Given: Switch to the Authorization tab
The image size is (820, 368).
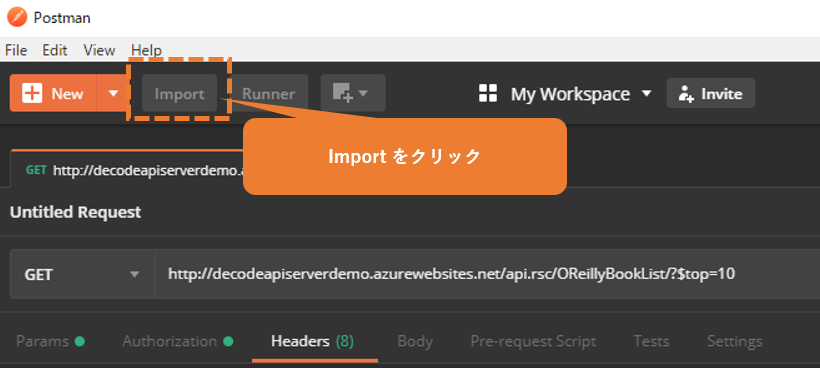Looking at the screenshot, I should tap(178, 341).
